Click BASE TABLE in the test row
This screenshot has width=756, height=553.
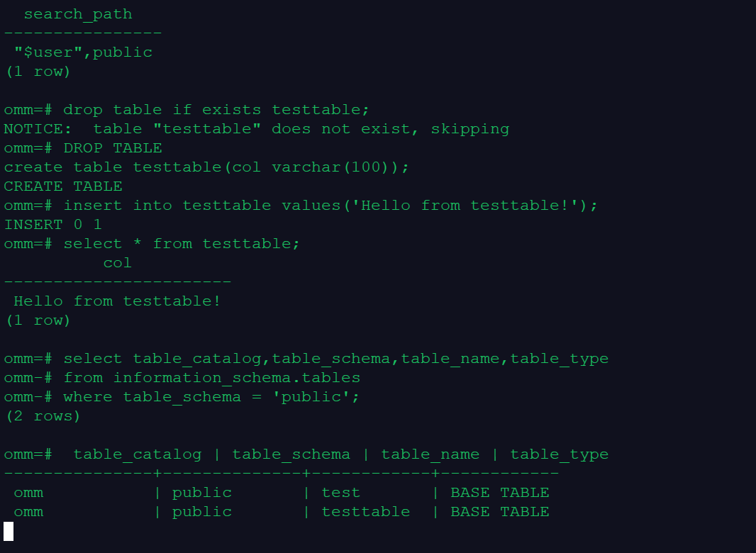(x=499, y=493)
